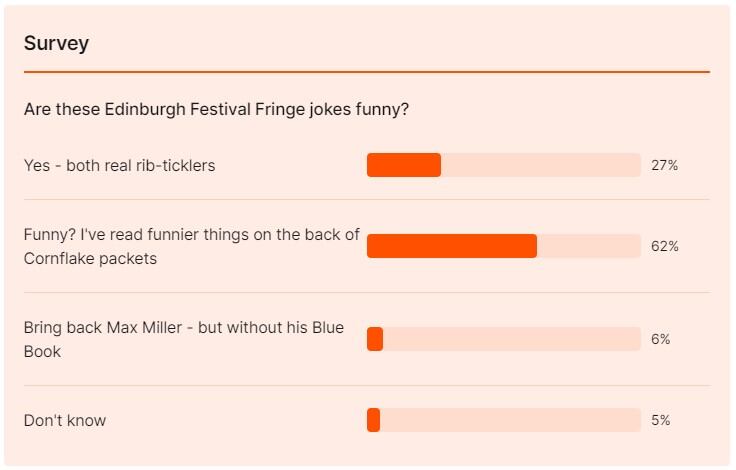Click the filled orange part of the 5% bar
The width and height of the screenshot is (736, 470).
(374, 420)
